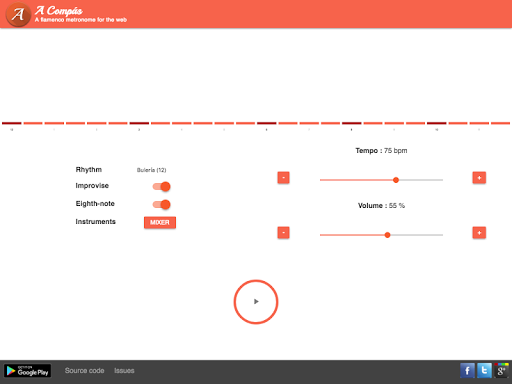Select the first dark beat marker in the bar
The height and width of the screenshot is (384, 512).
[12, 123]
